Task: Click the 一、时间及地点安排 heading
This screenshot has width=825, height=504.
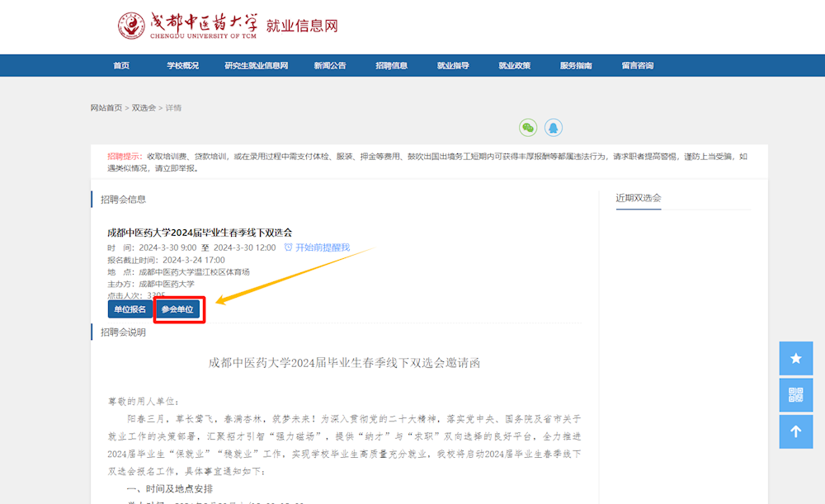Action: point(170,489)
